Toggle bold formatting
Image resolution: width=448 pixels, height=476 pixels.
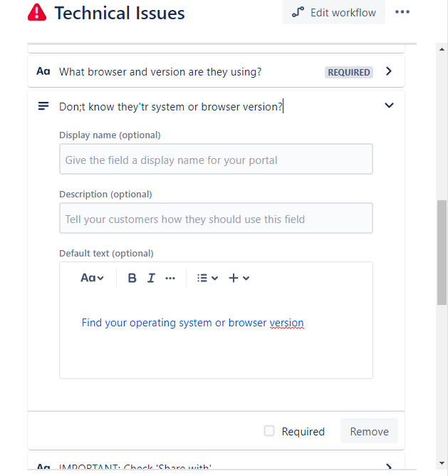132,278
